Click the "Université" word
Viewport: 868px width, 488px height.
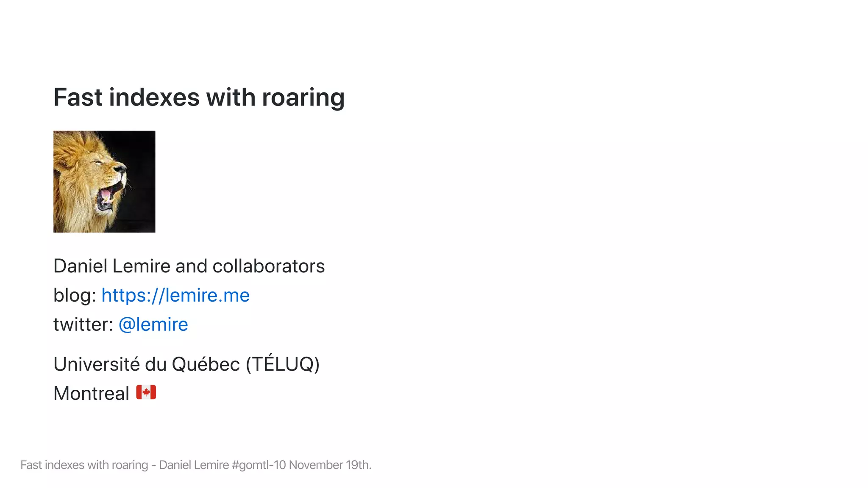97,364
